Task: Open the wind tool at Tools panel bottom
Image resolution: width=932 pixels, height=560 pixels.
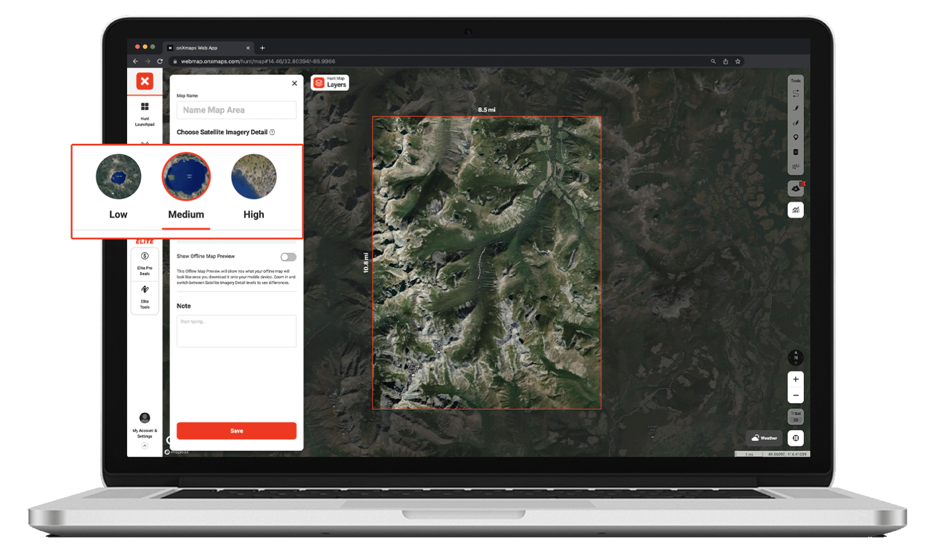Action: pyautogui.click(x=796, y=165)
